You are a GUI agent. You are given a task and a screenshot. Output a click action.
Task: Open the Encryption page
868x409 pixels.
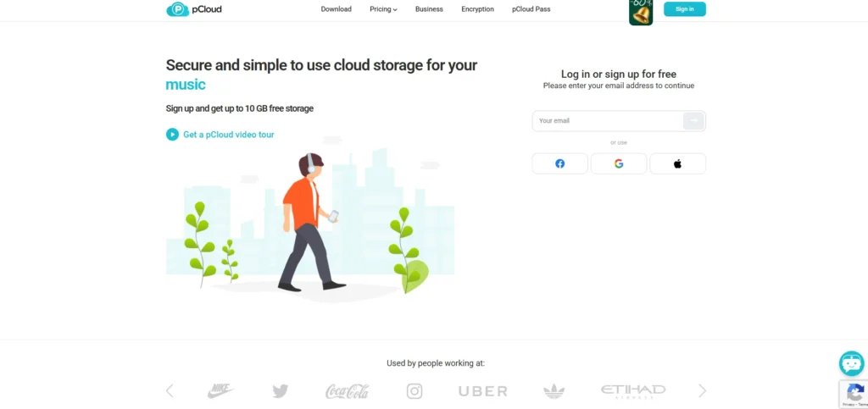477,9
